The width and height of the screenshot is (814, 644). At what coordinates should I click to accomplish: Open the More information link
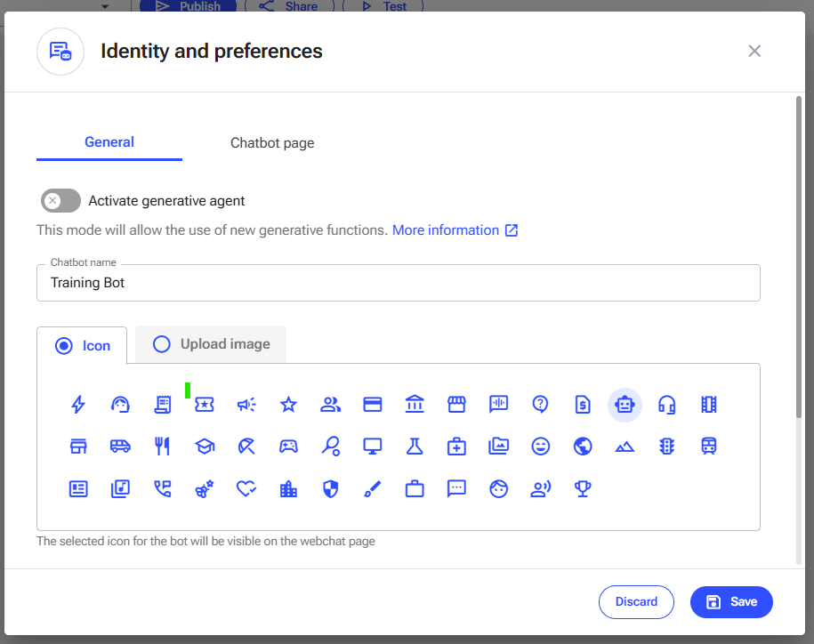point(455,229)
